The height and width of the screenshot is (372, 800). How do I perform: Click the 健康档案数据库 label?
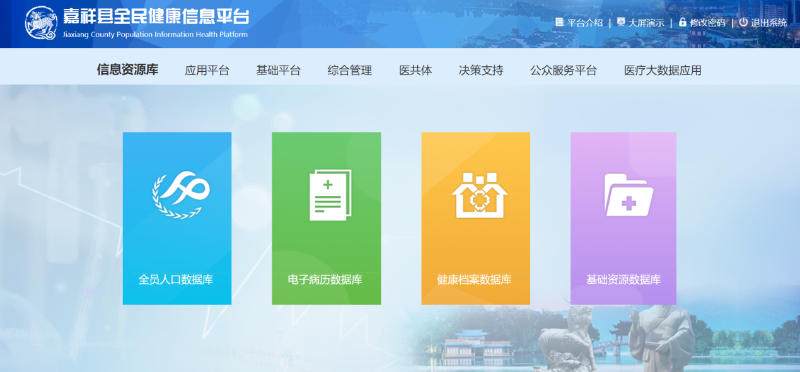[x=474, y=280]
